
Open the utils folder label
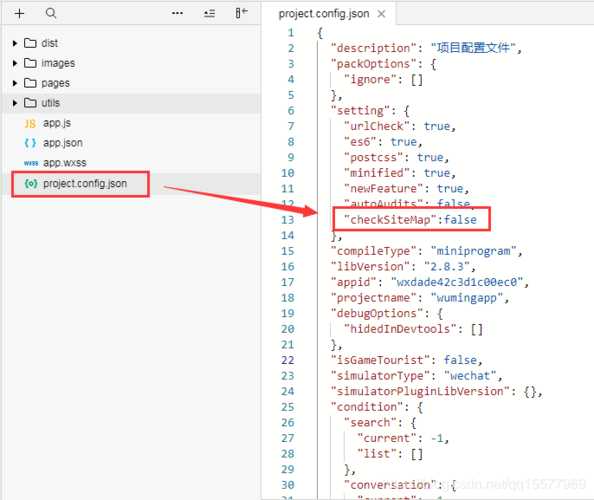[51, 103]
